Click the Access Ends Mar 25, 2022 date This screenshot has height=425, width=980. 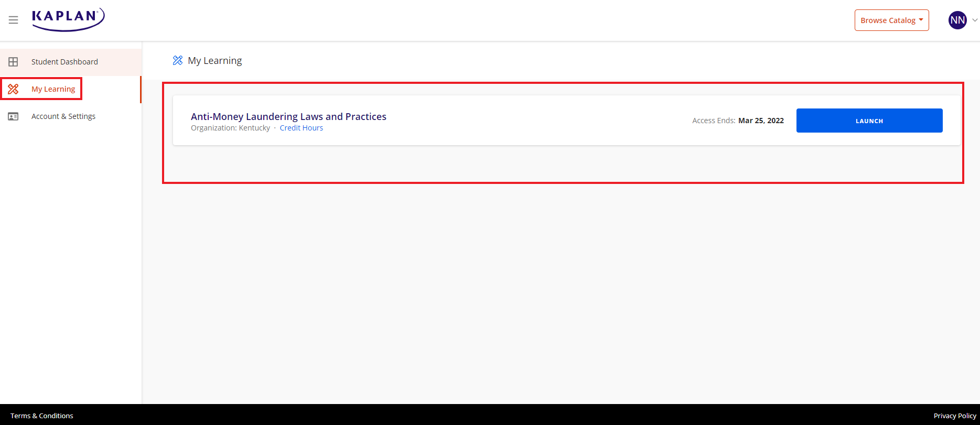tap(760, 121)
